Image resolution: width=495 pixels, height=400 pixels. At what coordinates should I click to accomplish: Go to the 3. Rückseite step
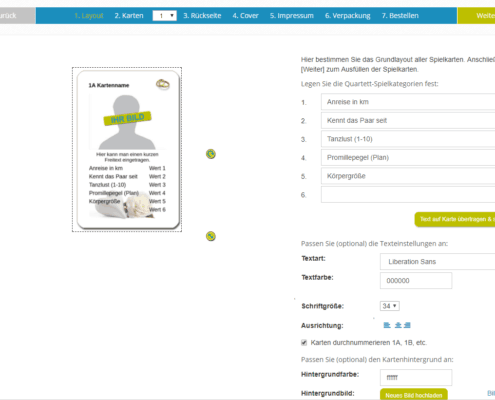[202, 16]
